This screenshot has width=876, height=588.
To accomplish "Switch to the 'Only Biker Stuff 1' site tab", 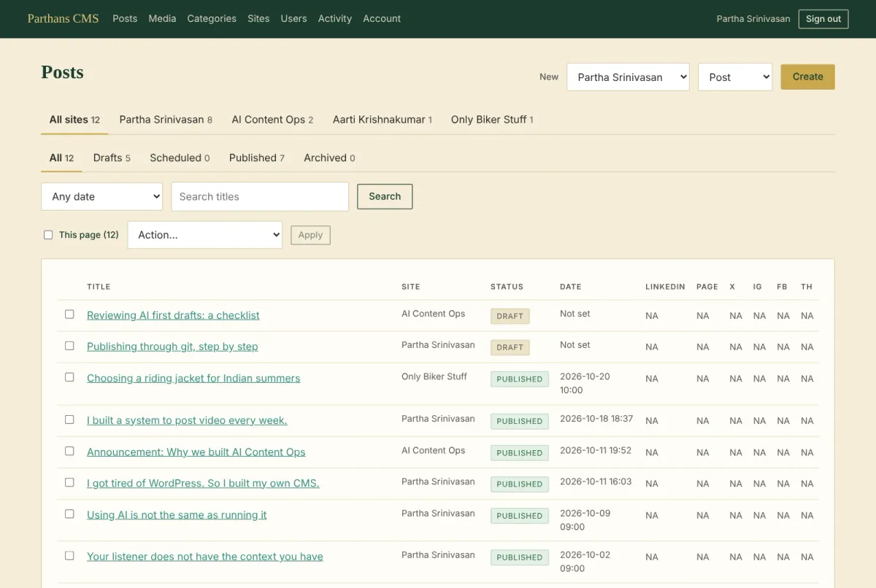I will pos(492,120).
